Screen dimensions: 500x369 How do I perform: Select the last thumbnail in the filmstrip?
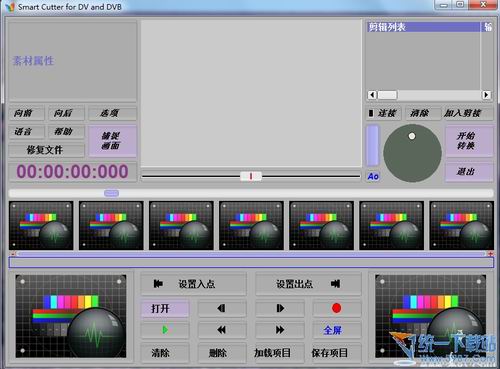tap(462, 225)
